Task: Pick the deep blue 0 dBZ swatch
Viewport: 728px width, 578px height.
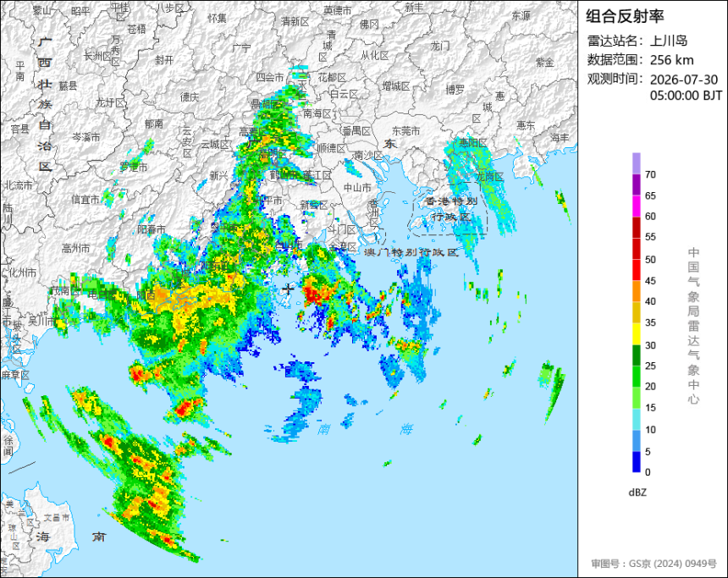Action: click(636, 461)
